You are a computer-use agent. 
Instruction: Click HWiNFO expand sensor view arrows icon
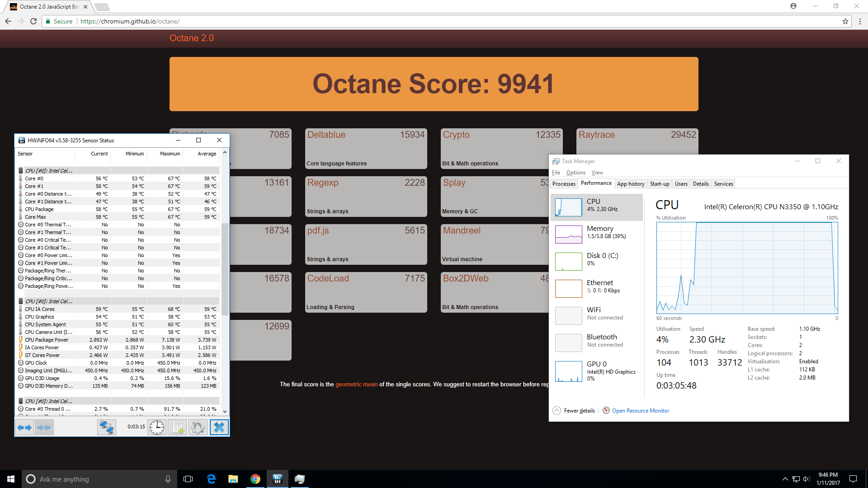(x=24, y=427)
